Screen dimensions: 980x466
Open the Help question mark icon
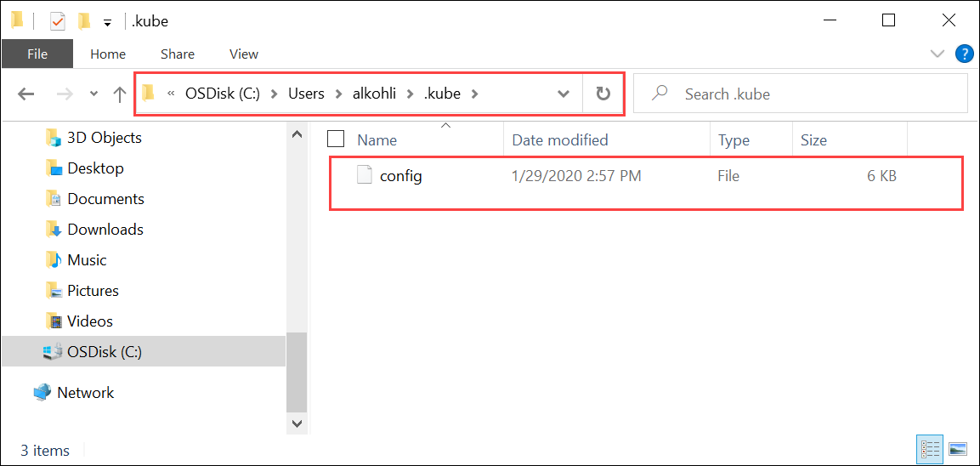pyautogui.click(x=964, y=54)
